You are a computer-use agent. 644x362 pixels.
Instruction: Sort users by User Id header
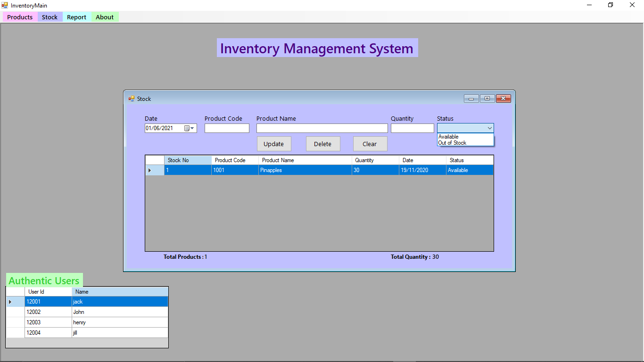48,292
